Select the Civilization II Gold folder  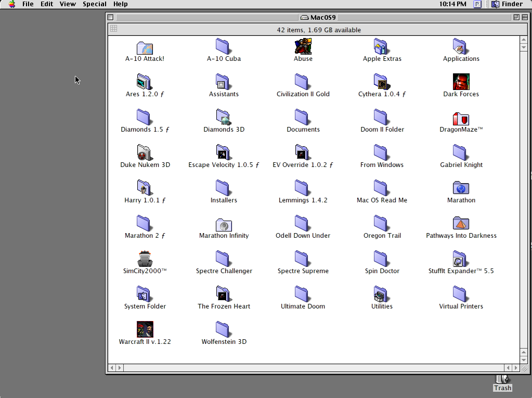[x=302, y=82]
